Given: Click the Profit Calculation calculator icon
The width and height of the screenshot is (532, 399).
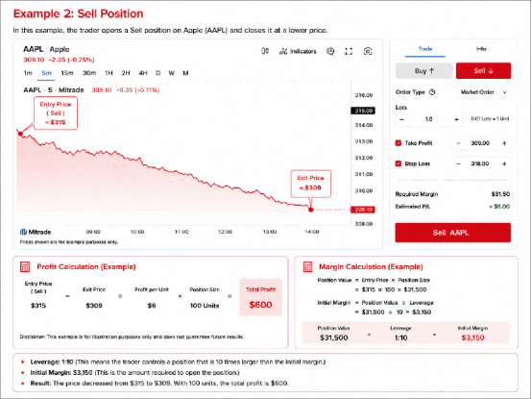Looking at the screenshot, I should (x=25, y=266).
